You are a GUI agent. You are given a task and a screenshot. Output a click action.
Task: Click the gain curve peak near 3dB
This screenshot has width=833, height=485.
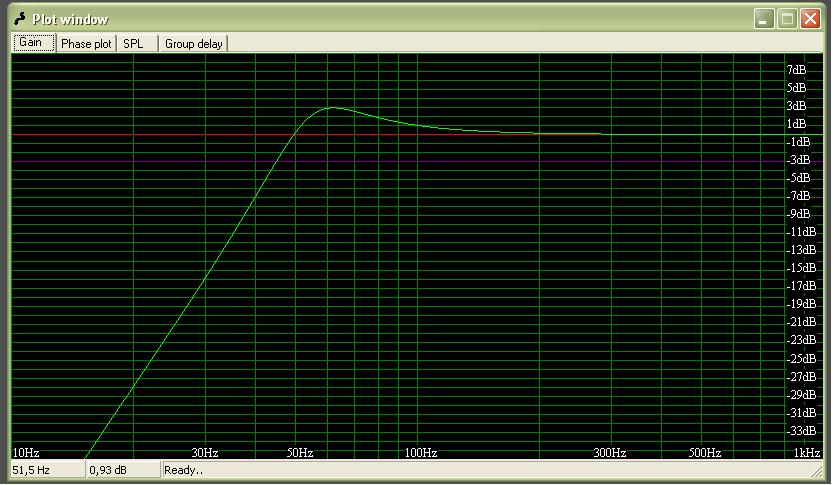coord(333,107)
